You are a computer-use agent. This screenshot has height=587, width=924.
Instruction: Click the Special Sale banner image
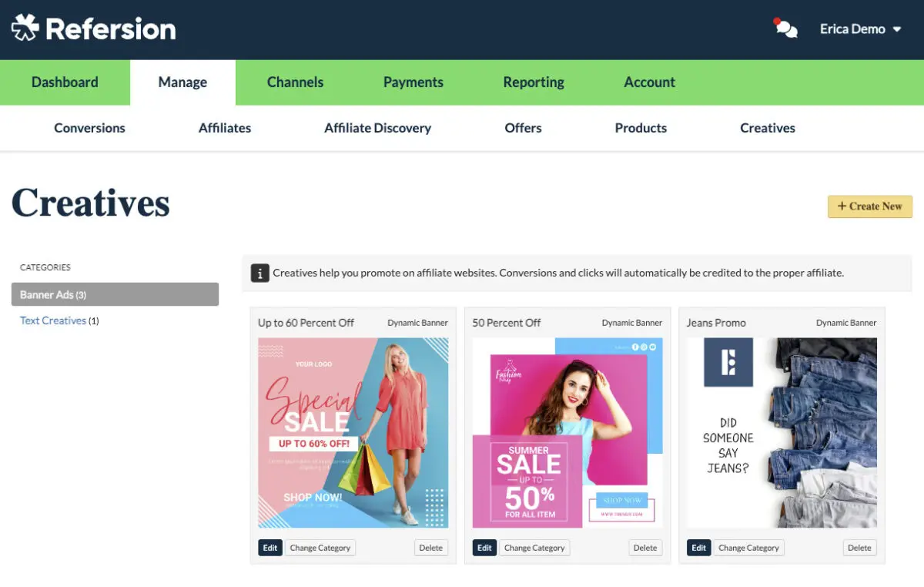353,432
